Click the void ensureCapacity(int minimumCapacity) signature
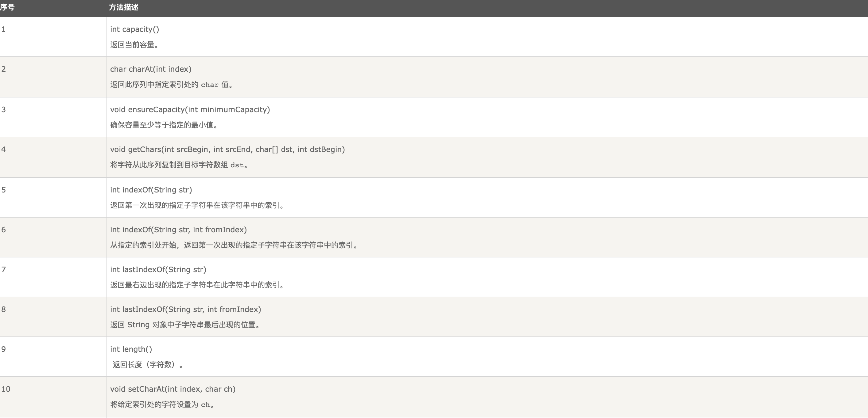The height and width of the screenshot is (418, 868). coord(190,109)
